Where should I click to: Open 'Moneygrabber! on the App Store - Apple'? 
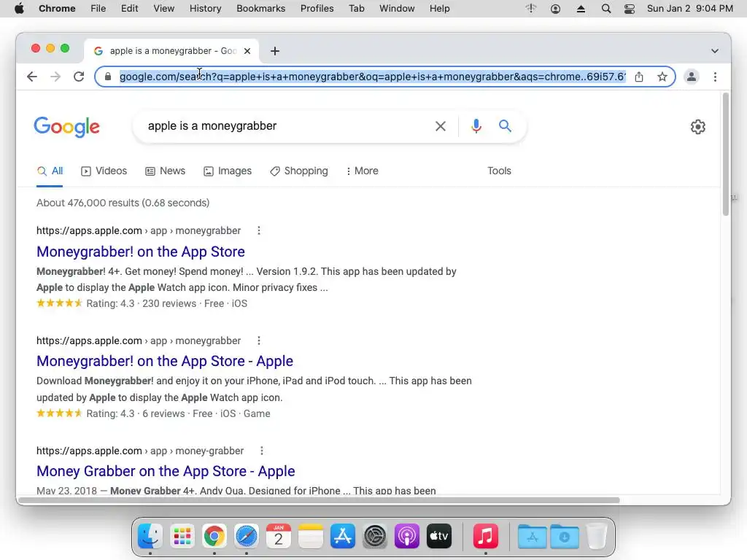[x=165, y=361]
